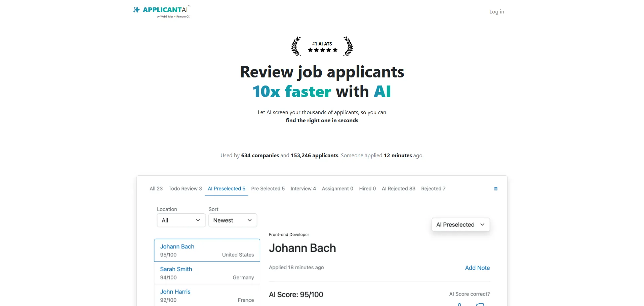
Task: Click the five-star rating under #1 AI ATS
Action: [322, 50]
